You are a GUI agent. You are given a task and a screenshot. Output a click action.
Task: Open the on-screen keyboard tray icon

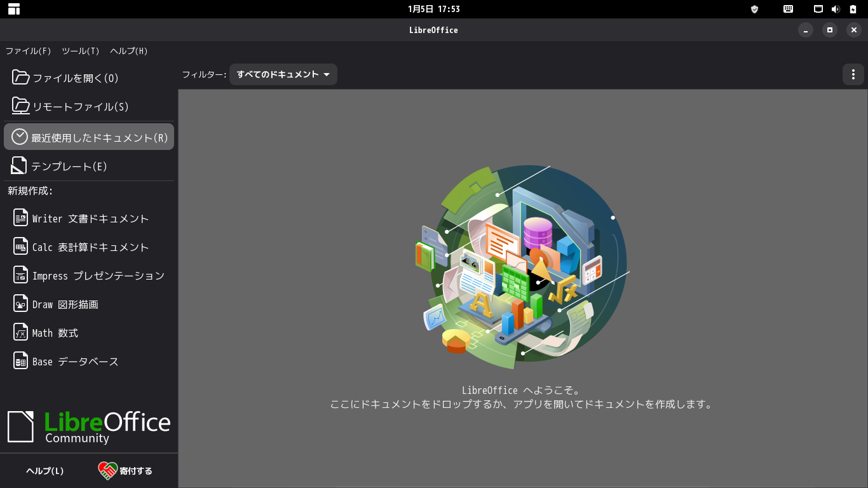click(788, 9)
